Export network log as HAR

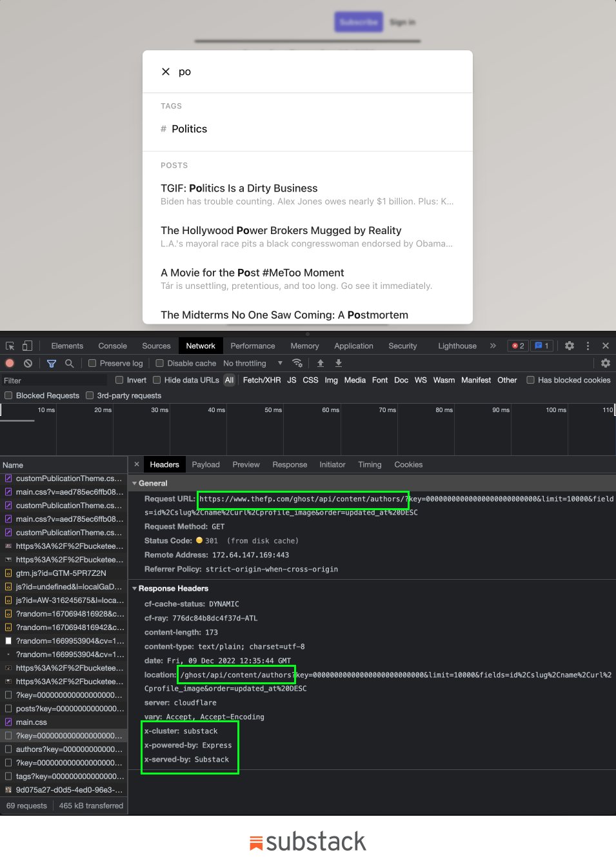pyautogui.click(x=338, y=363)
